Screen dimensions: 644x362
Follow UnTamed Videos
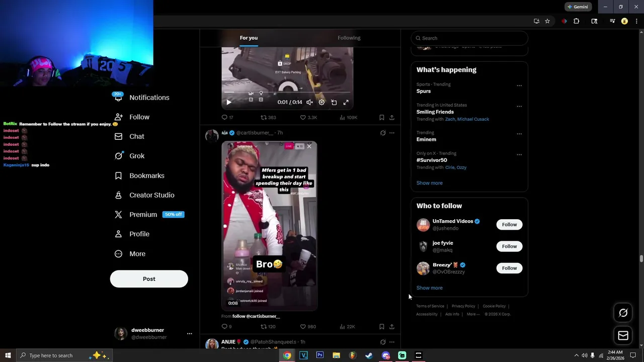pyautogui.click(x=509, y=225)
